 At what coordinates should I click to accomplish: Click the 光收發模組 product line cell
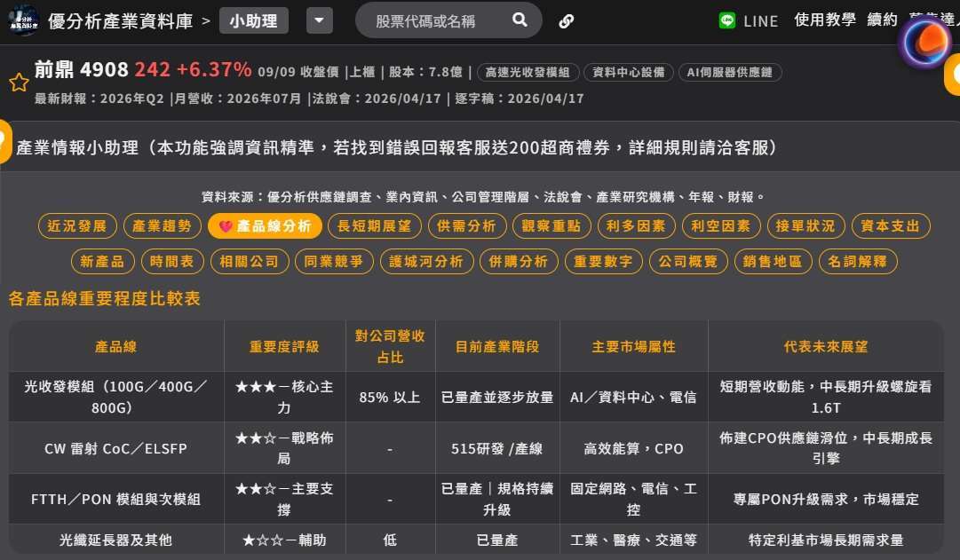[x=115, y=398]
